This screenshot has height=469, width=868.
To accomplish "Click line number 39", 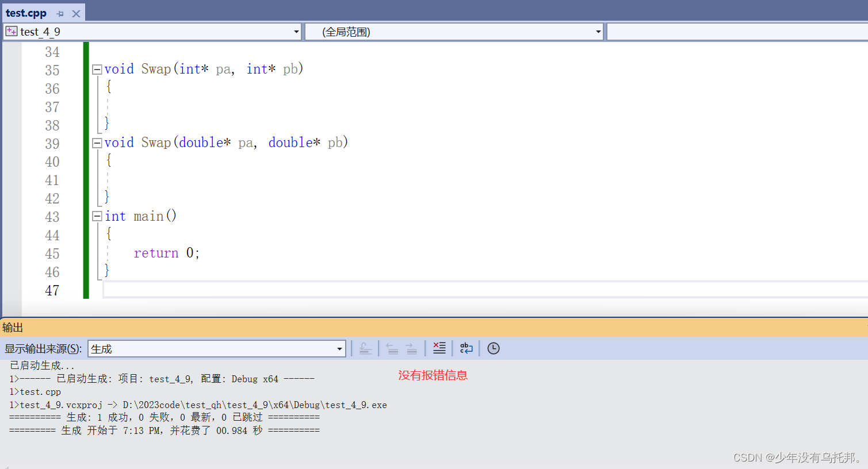I will [x=52, y=144].
